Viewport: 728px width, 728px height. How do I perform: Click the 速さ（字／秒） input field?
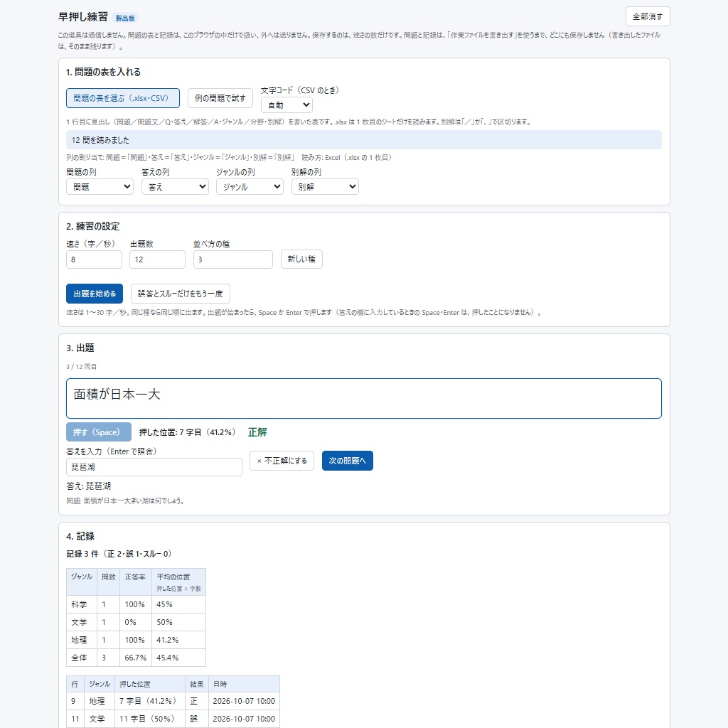point(95,259)
